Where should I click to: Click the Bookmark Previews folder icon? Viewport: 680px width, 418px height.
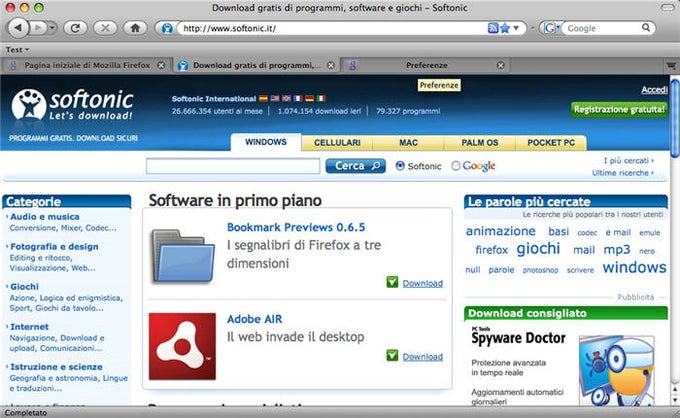click(x=182, y=256)
